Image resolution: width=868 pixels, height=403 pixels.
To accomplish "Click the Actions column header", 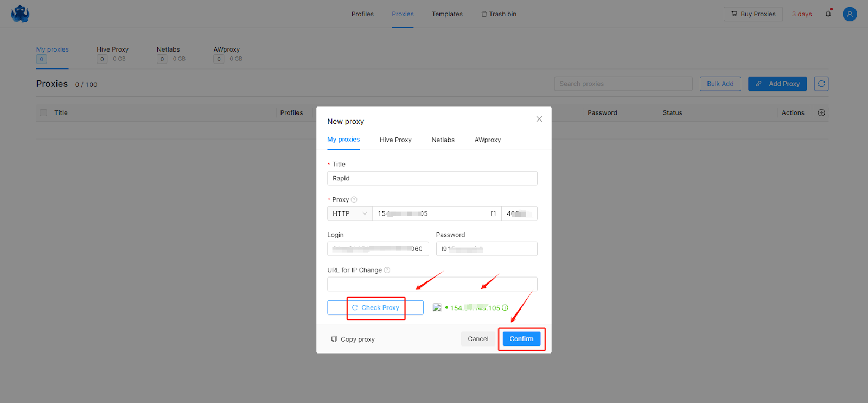I will [793, 112].
